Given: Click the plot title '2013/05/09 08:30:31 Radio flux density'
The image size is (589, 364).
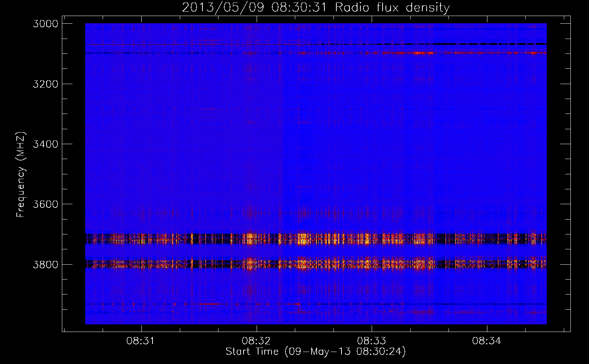Looking at the screenshot, I should (x=316, y=7).
